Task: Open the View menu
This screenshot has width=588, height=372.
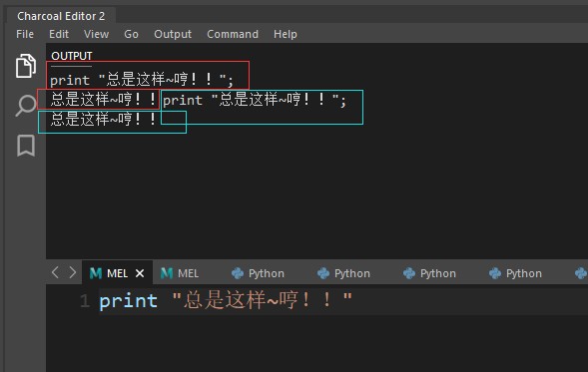Action: [x=97, y=34]
